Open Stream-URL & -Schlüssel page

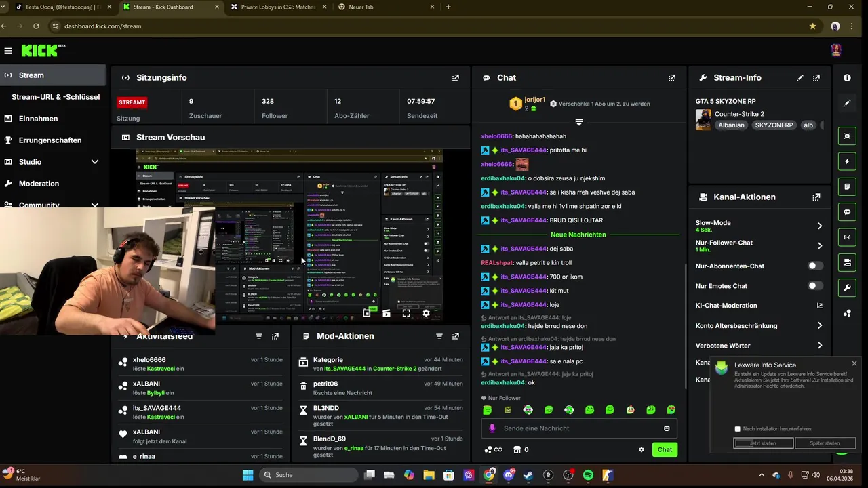pyautogui.click(x=56, y=97)
